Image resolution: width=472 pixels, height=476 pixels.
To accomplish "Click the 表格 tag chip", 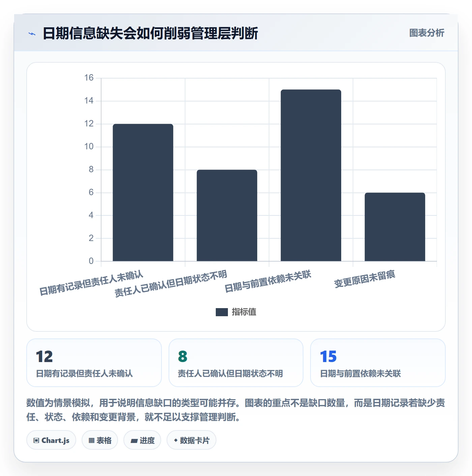I will [100, 440].
